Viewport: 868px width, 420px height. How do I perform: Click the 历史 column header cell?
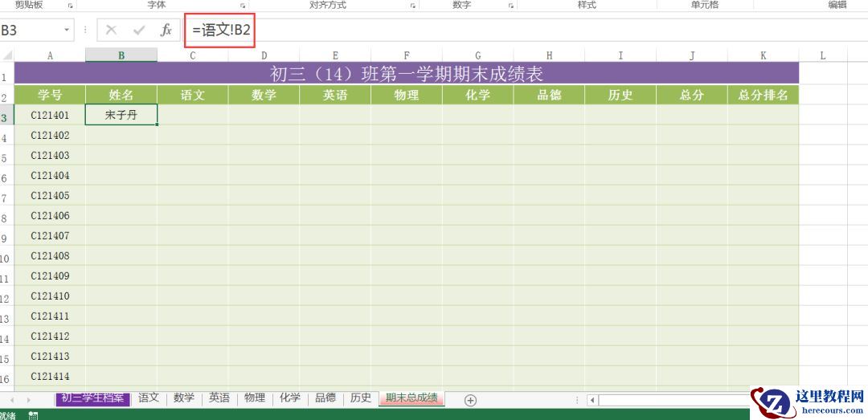tap(620, 95)
